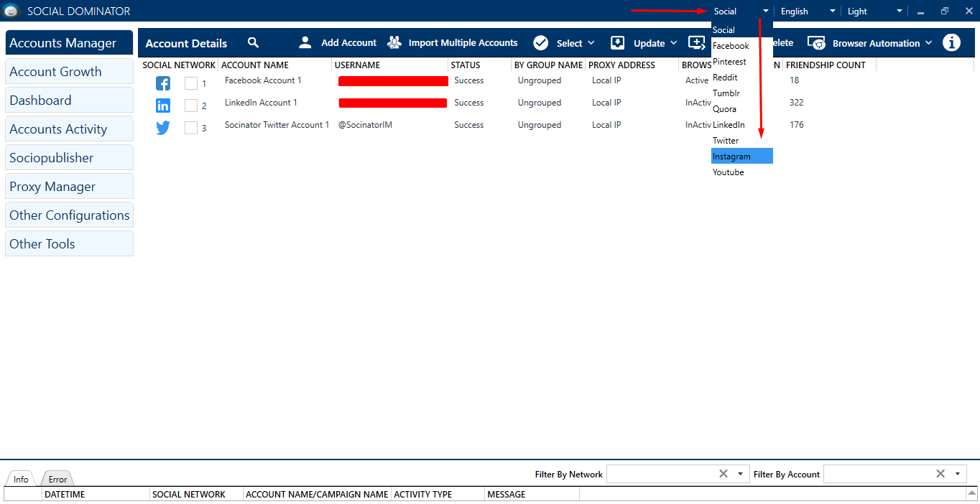Open the information circle icon
Screen dimensions: 980x504
pyautogui.click(x=951, y=42)
